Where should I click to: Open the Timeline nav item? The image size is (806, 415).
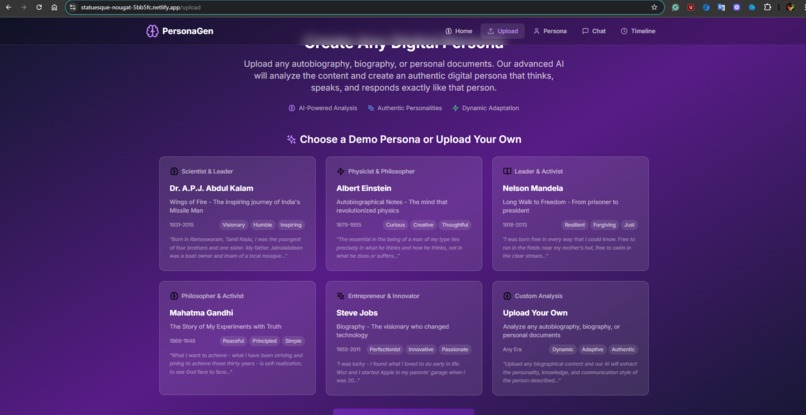638,31
